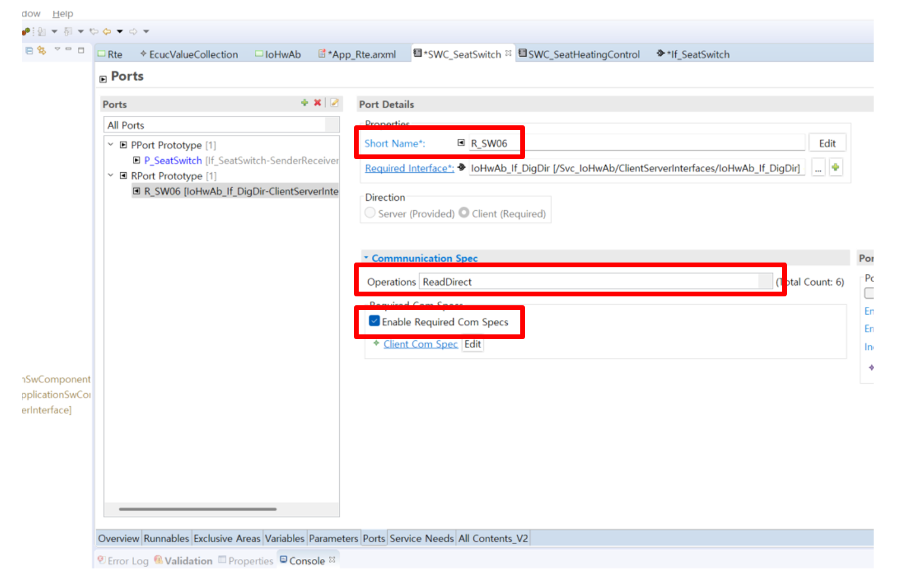Screen dimensions: 898x588
Task: Click the link with editor icon
Action: (x=42, y=50)
